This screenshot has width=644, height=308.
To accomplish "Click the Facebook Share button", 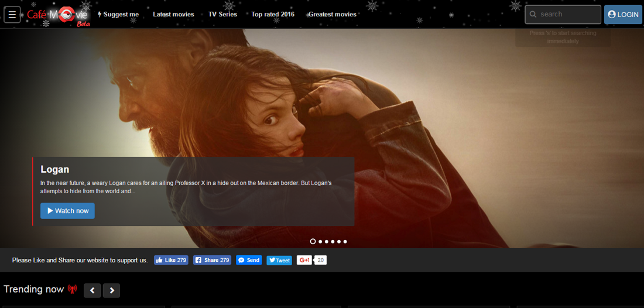I will coord(213,260).
